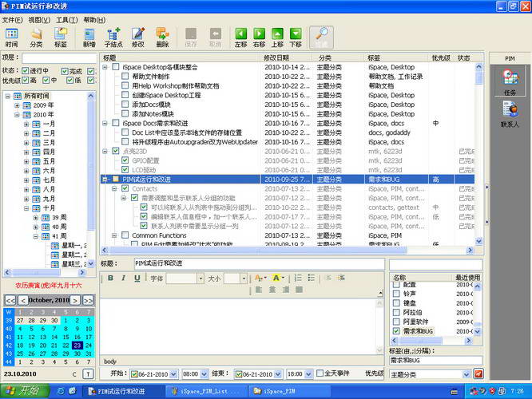532x399 pixels.
Task: Open the 帮助(H) menu
Action: point(95,20)
